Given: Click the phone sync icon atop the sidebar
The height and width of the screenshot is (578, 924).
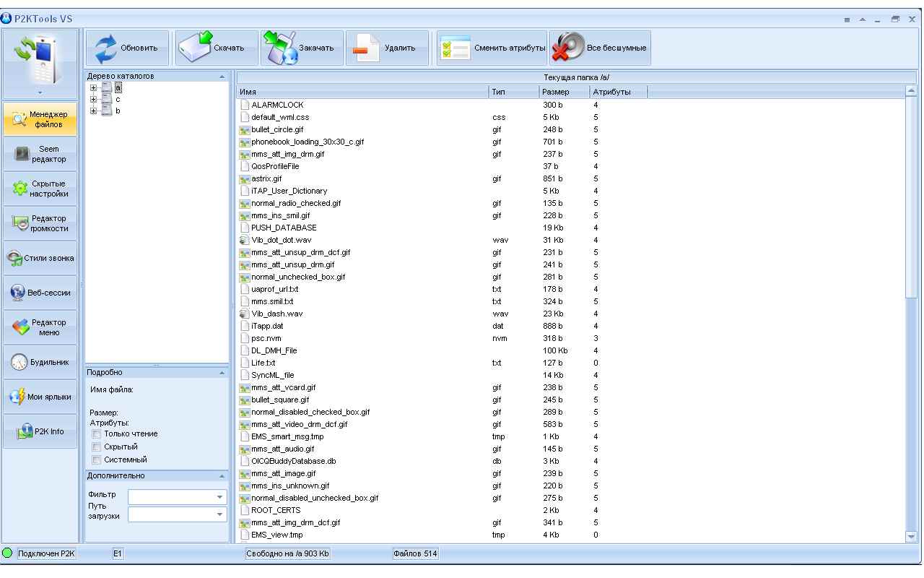Looking at the screenshot, I should click(39, 59).
